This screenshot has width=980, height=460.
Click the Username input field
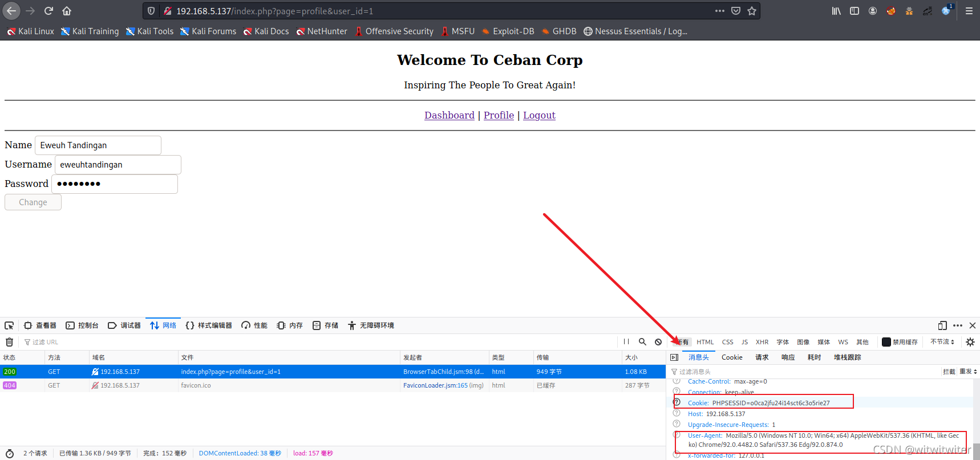click(118, 165)
